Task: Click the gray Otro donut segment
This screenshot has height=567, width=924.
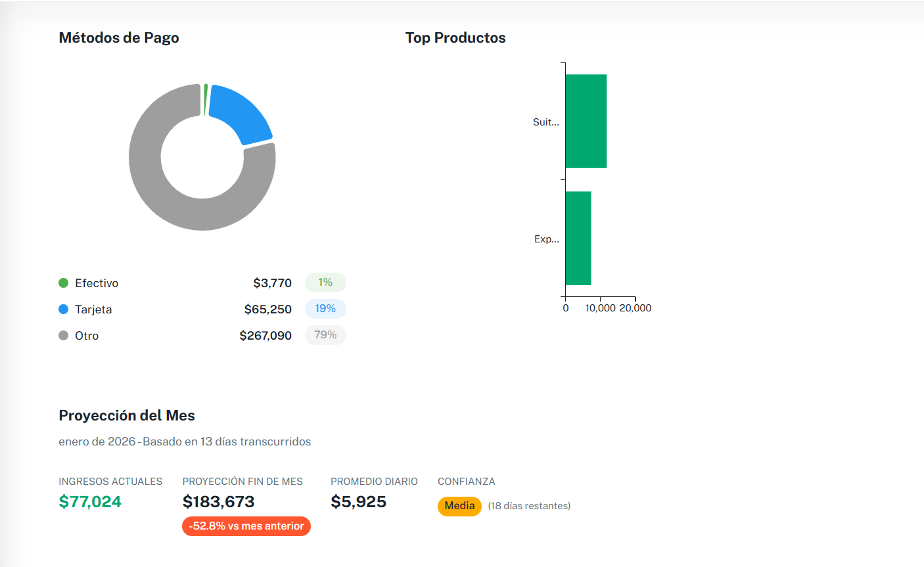Action: pyautogui.click(x=158, y=197)
